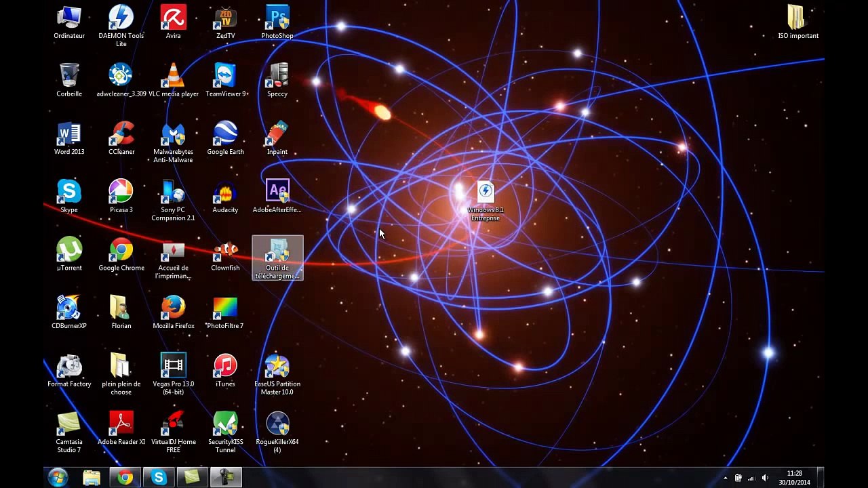
Task: Open network signal tray icon
Action: [751, 478]
